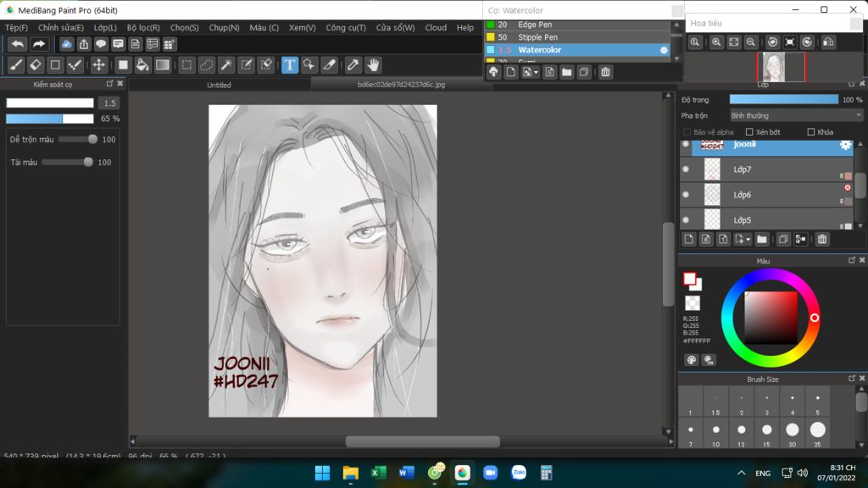Image resolution: width=868 pixels, height=488 pixels.
Task: Select the Magic Wand tool
Action: click(x=225, y=65)
